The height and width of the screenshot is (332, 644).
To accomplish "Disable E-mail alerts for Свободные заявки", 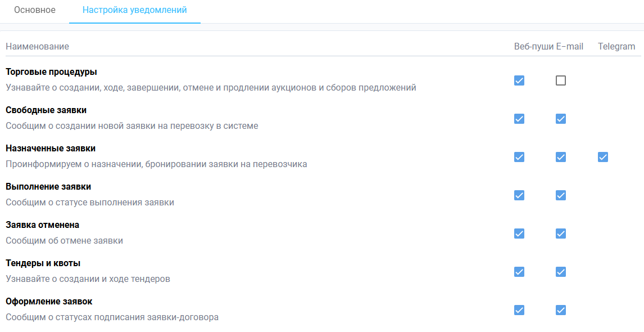I will pos(560,119).
